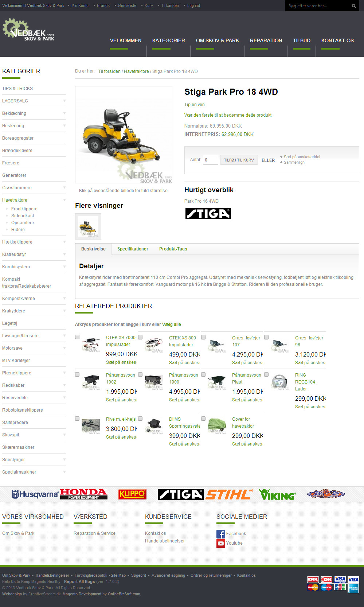Click the Sammenlign link
This screenshot has height=607, width=364.
point(294,162)
